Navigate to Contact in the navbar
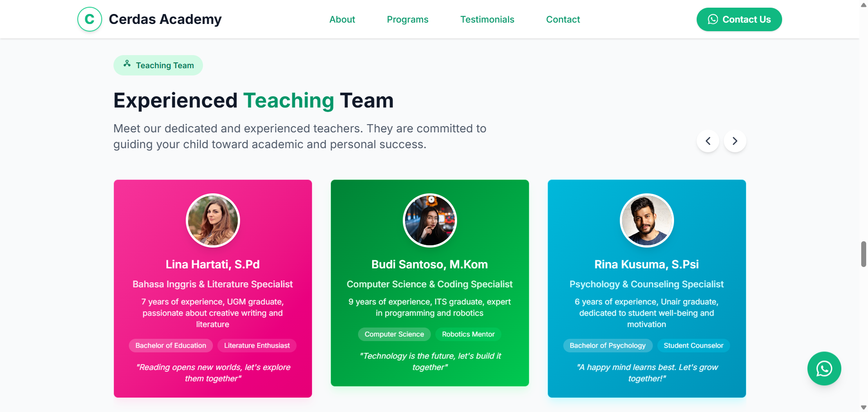The width and height of the screenshot is (868, 412). tap(563, 19)
